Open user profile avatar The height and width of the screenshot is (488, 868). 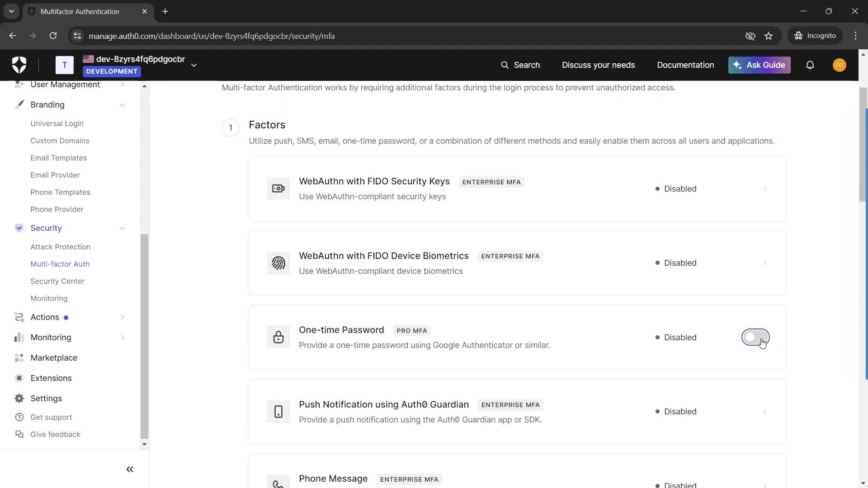point(840,65)
